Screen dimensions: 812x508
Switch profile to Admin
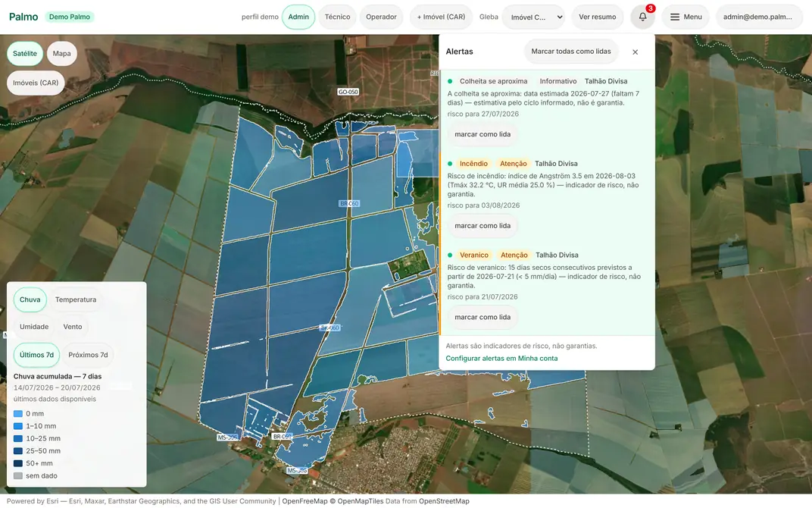(x=298, y=17)
